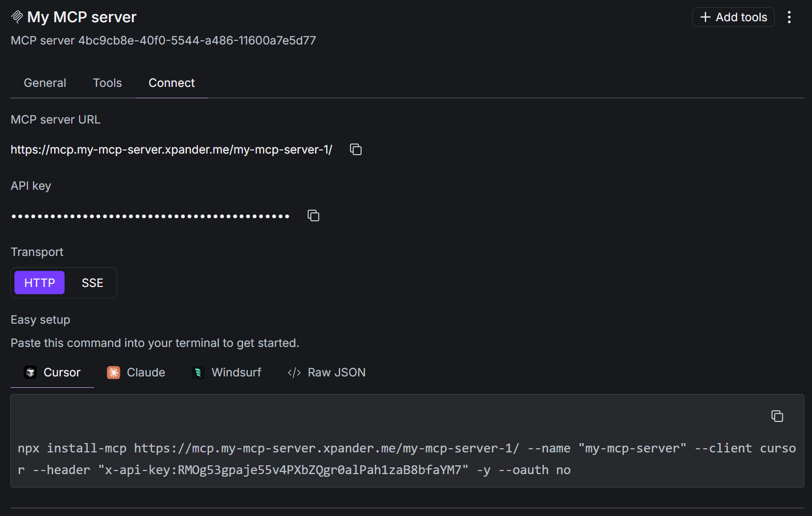Select the Connect tab
The height and width of the screenshot is (516, 812).
[171, 83]
